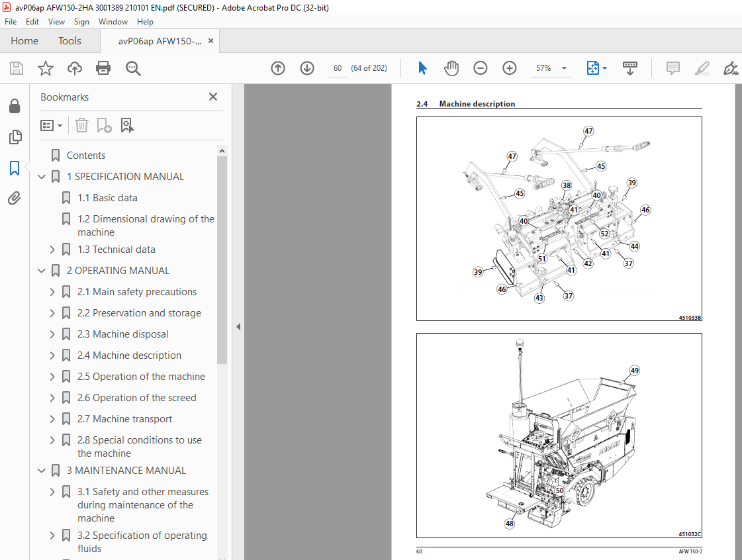The image size is (742, 560).
Task: Open bookmarks options dropdown menu
Action: 52,126
